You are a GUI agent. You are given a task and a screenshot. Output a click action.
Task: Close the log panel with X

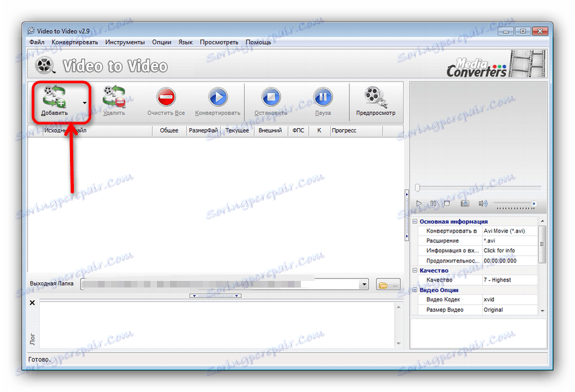coord(32,302)
